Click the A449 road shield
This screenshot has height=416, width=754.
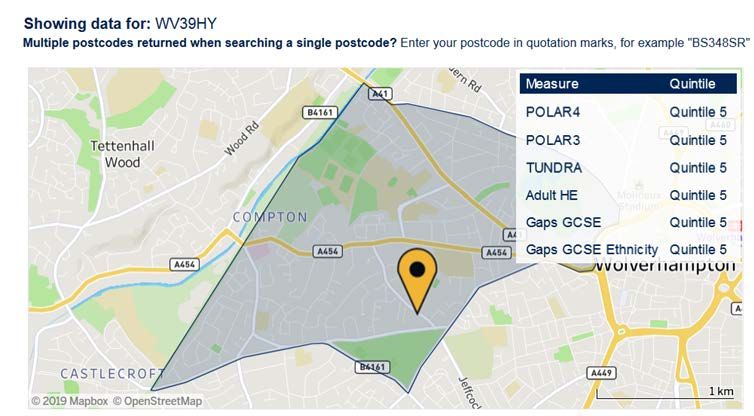click(x=602, y=373)
